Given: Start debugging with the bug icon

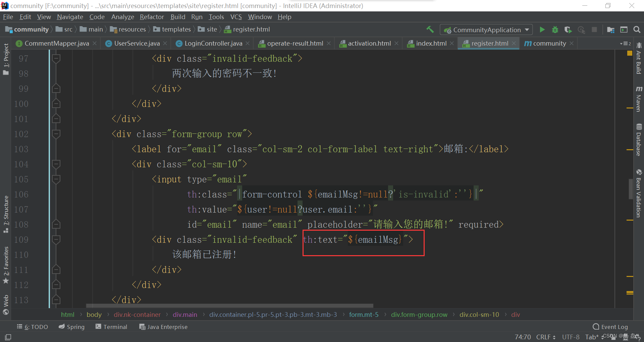Looking at the screenshot, I should pyautogui.click(x=555, y=30).
